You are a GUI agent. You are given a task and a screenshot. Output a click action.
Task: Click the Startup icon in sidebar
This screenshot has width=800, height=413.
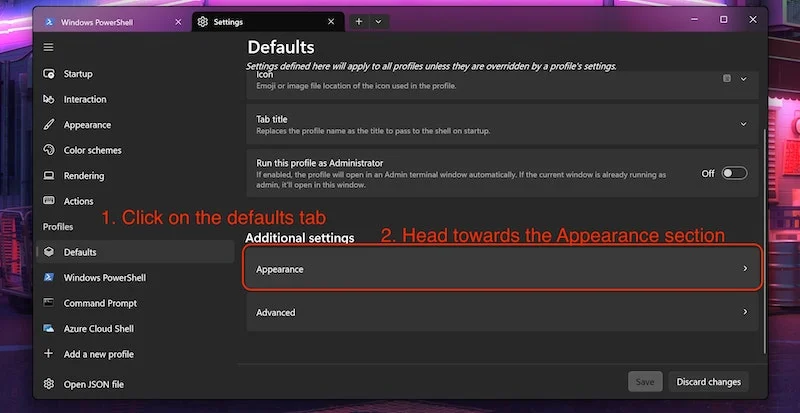tap(49, 74)
